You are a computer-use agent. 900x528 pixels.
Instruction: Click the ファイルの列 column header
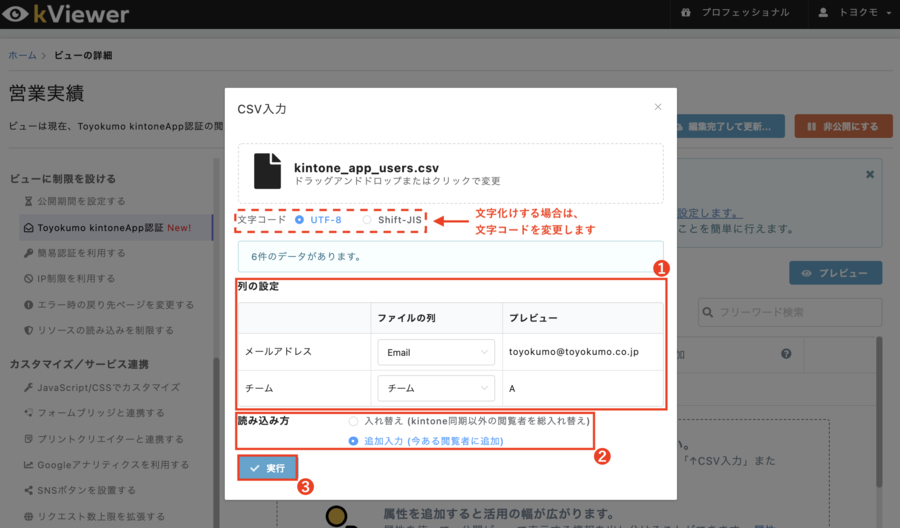[x=407, y=318]
